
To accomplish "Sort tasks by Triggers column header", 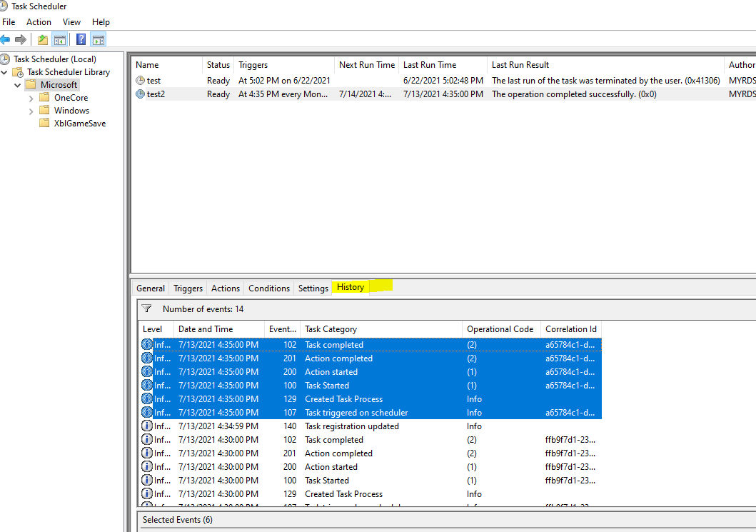I will [x=284, y=65].
